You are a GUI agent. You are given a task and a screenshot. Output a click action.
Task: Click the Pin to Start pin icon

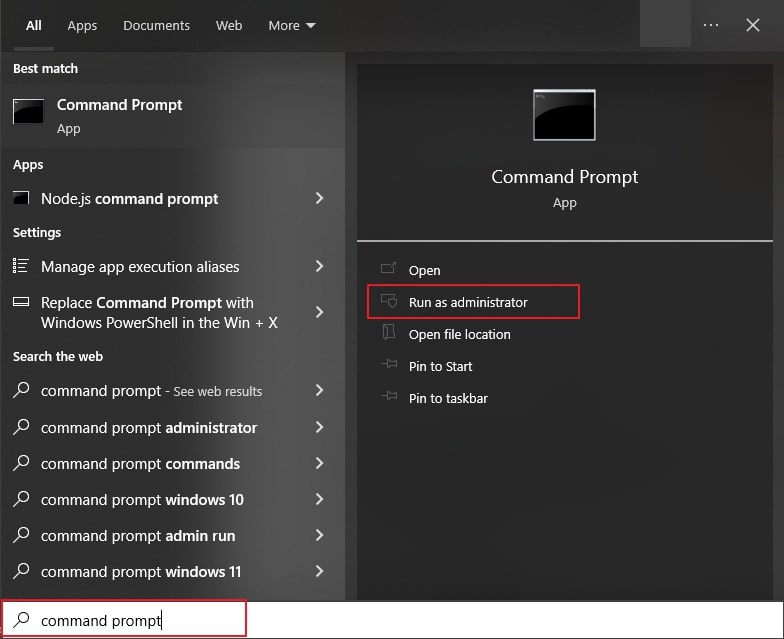[389, 366]
